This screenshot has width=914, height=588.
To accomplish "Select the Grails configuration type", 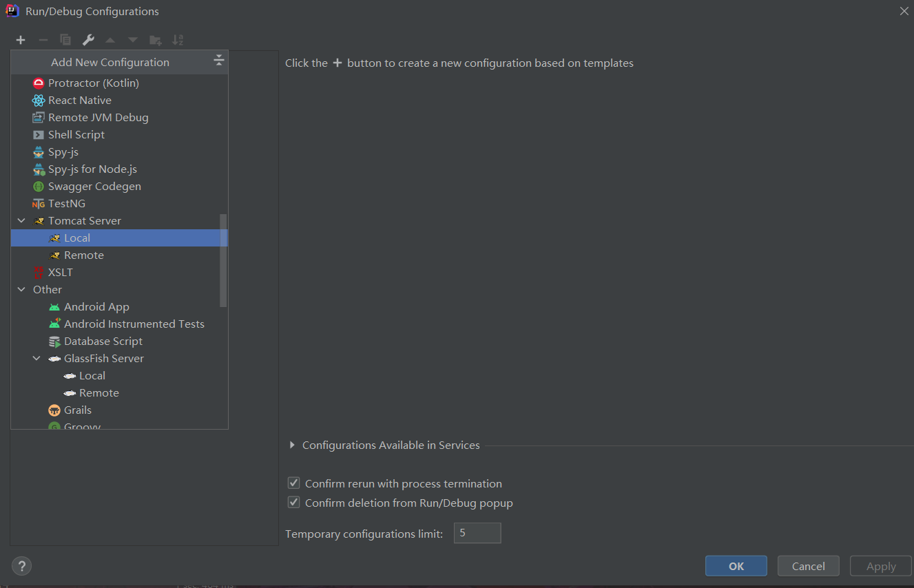I will 119,410.
